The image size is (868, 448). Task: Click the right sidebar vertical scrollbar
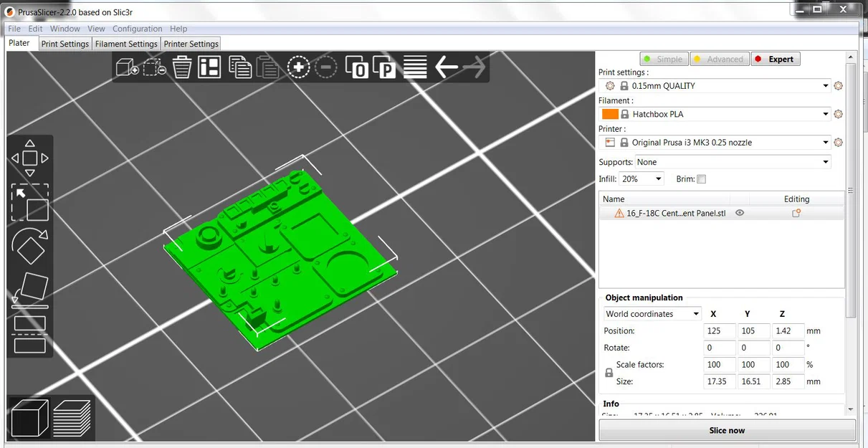pos(851,191)
